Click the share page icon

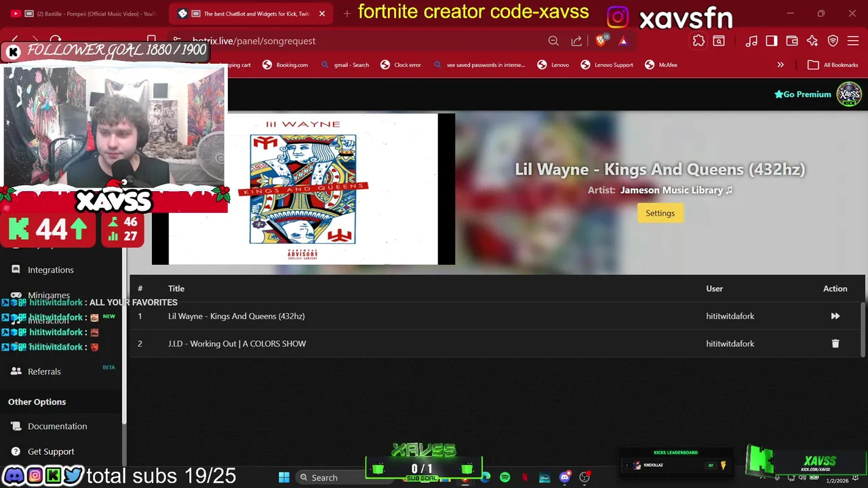tap(576, 41)
